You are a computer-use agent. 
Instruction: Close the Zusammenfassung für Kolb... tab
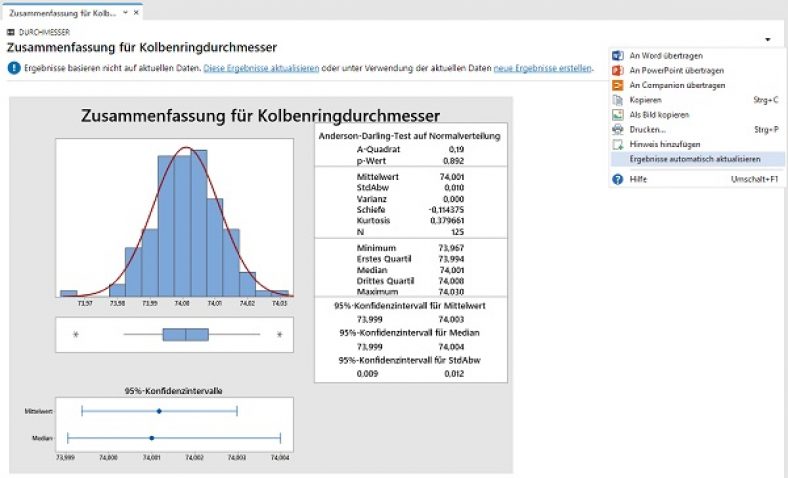click(x=136, y=13)
